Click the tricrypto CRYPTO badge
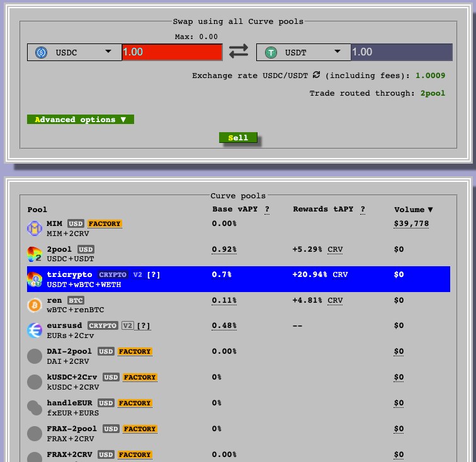476x462 pixels. pos(113,274)
